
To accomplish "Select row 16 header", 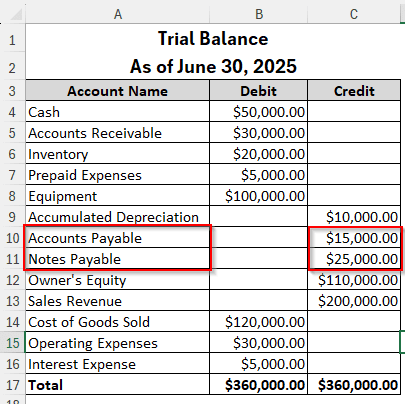I will tap(13, 364).
